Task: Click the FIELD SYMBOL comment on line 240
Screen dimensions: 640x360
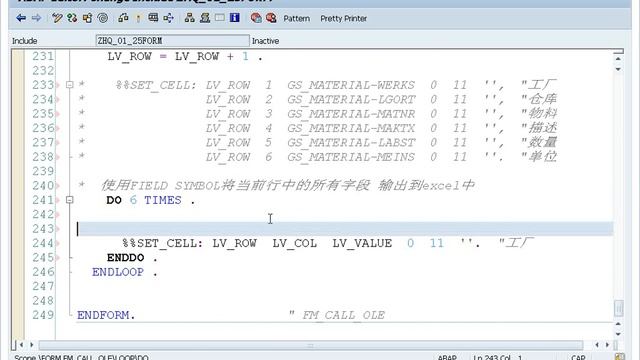Action: 288,186
